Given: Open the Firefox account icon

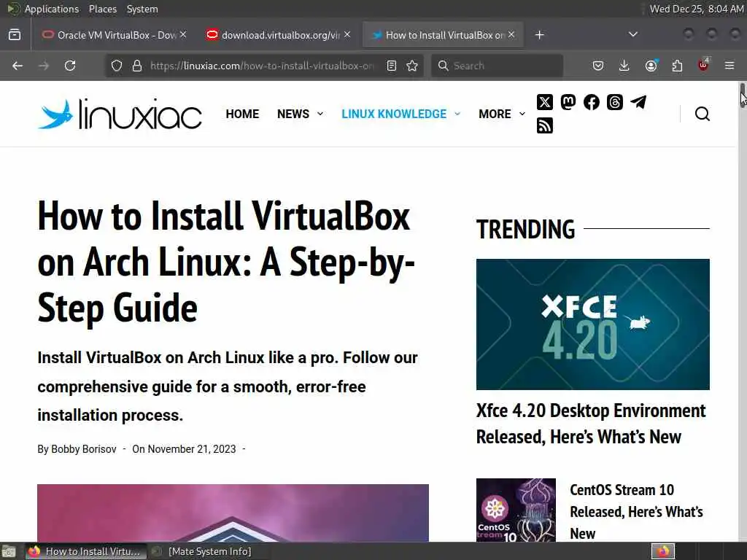Looking at the screenshot, I should tap(651, 66).
